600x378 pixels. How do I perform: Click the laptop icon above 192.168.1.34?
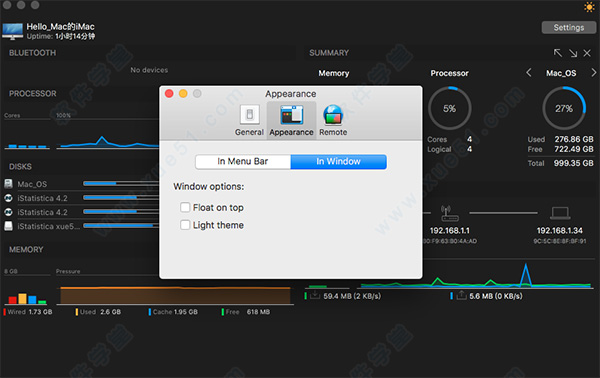point(560,213)
